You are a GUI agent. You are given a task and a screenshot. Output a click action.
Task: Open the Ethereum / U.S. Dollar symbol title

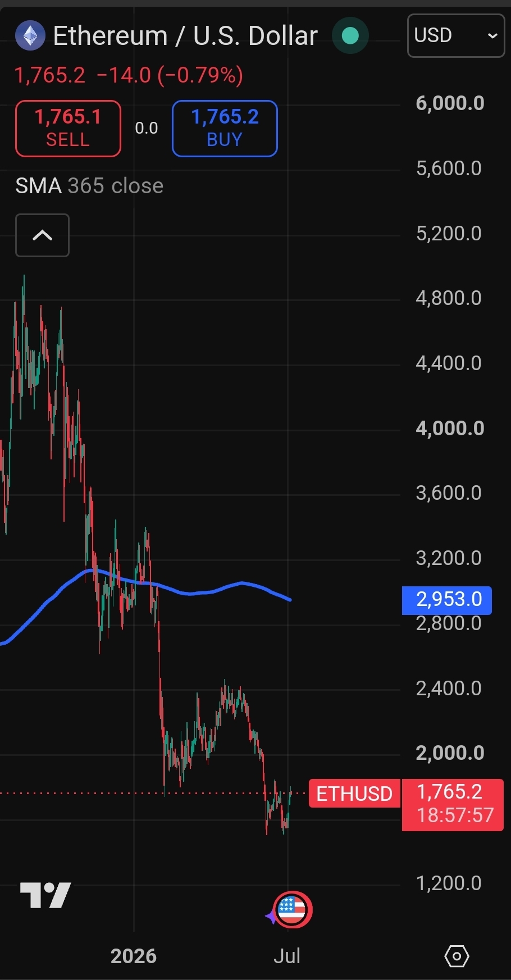point(185,36)
